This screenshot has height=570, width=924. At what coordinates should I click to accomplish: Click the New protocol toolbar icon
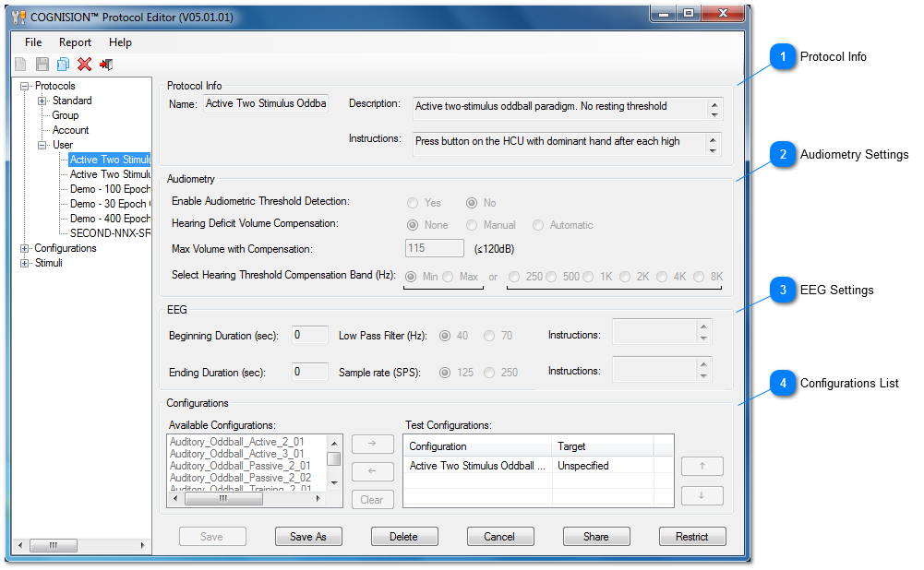(20, 65)
